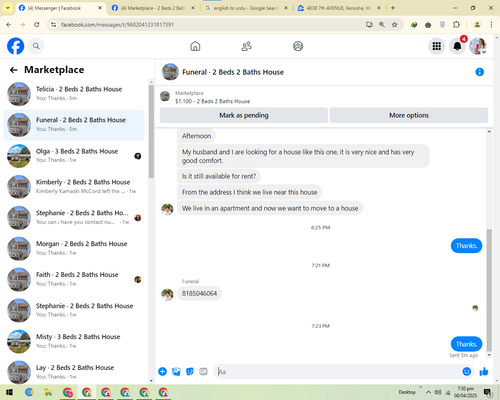Switch to the 4038 7th Avenue Kenosha tab
500x400 pixels.
coord(339,8)
